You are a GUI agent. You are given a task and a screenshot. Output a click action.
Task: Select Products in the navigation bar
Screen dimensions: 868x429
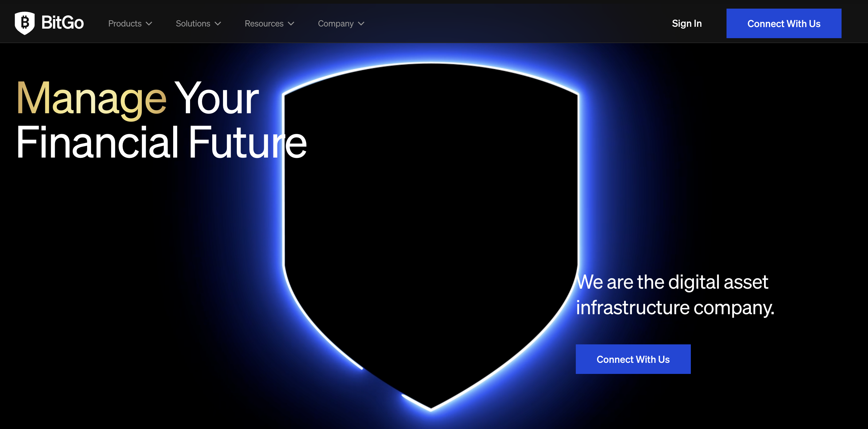(125, 24)
